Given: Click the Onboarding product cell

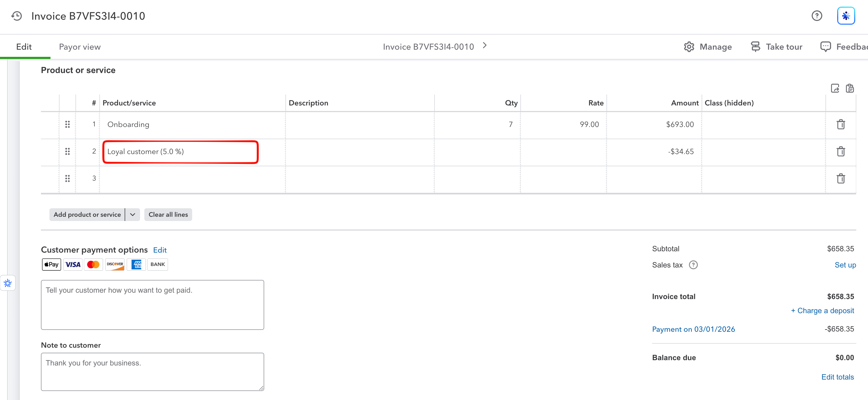Looking at the screenshot, I should coord(192,125).
